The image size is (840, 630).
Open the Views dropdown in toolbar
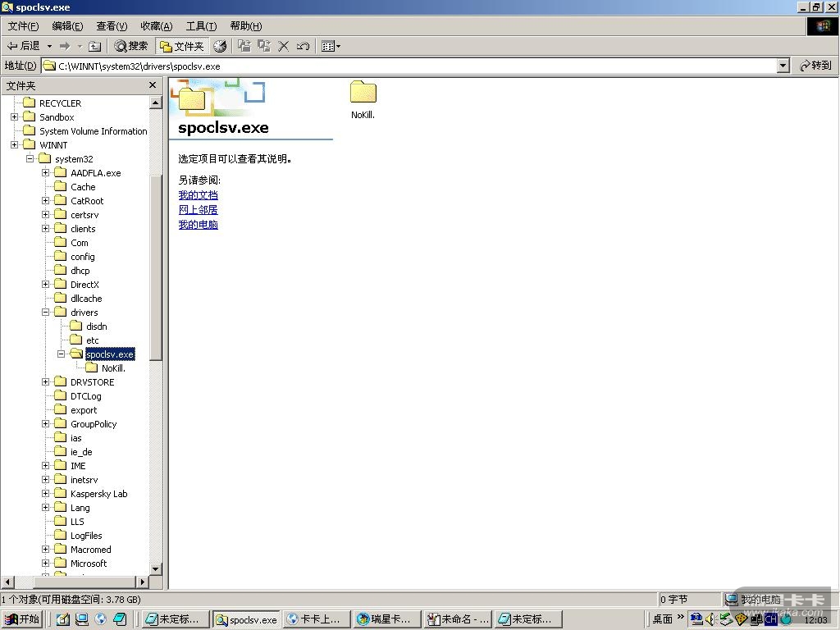pyautogui.click(x=331, y=46)
